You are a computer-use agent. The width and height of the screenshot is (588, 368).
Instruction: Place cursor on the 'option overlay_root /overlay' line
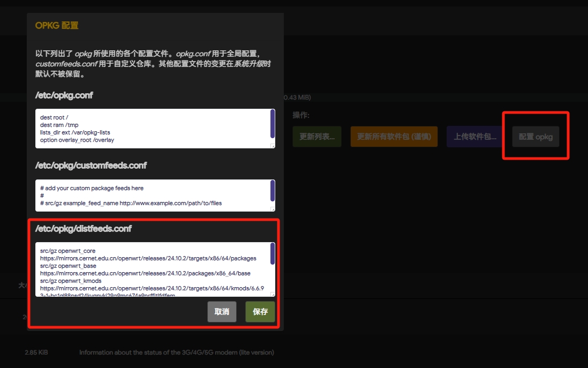pyautogui.click(x=77, y=140)
